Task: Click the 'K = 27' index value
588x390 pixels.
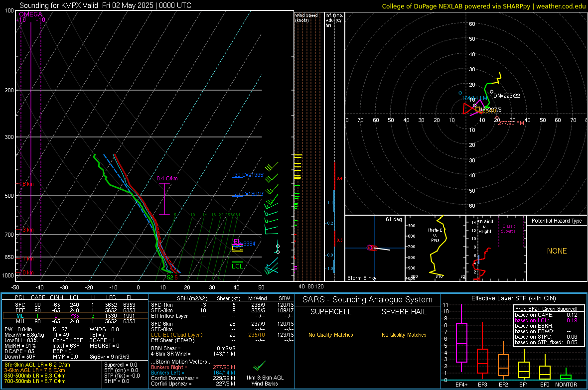Action: pos(60,329)
